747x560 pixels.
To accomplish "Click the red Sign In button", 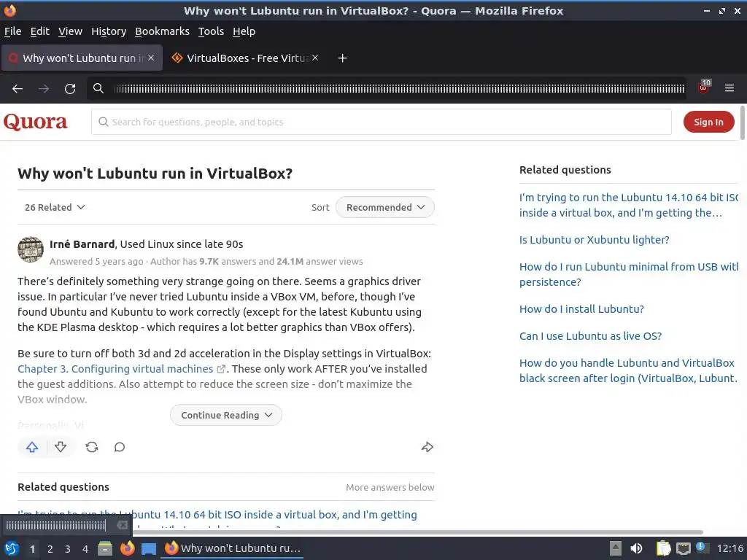I will (x=708, y=122).
